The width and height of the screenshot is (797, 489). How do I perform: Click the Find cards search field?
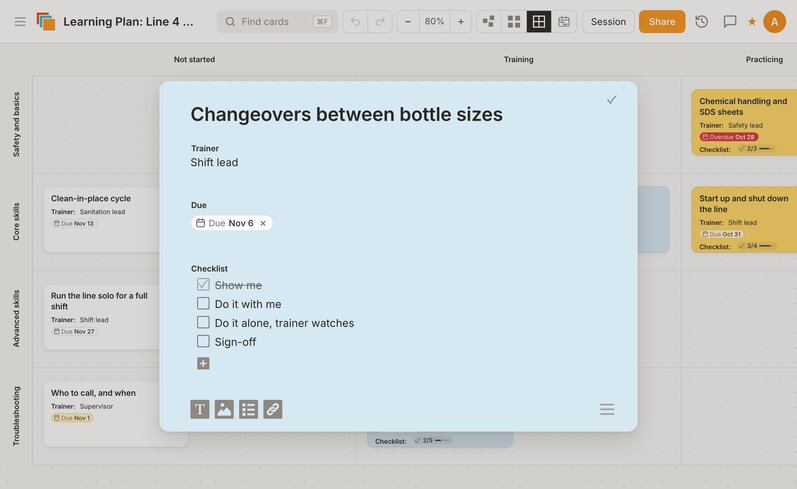pos(278,22)
